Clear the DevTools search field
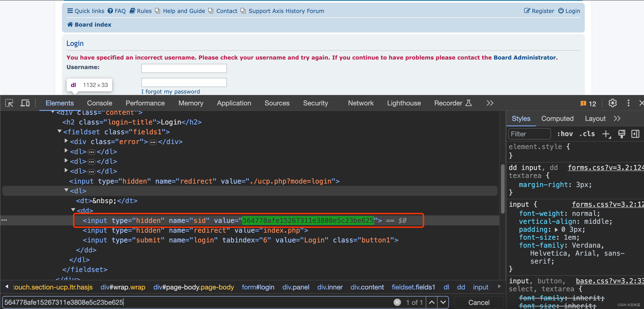This screenshot has height=309, width=644. [x=397, y=302]
